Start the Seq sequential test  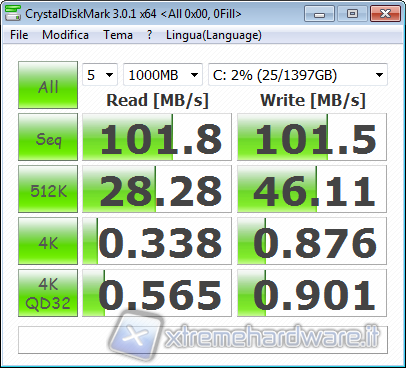pyautogui.click(x=48, y=137)
